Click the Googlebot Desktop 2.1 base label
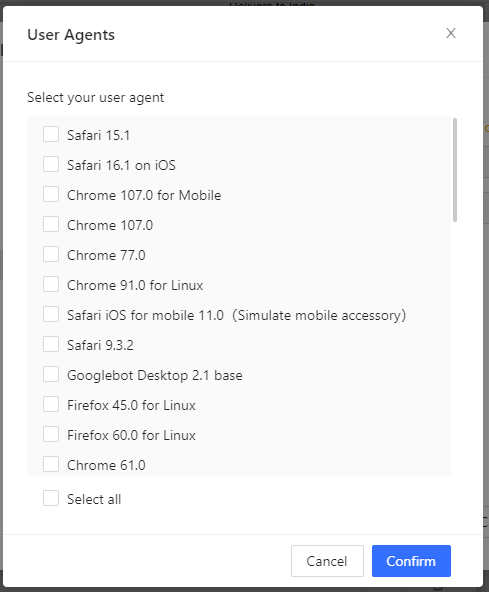 [x=155, y=375]
